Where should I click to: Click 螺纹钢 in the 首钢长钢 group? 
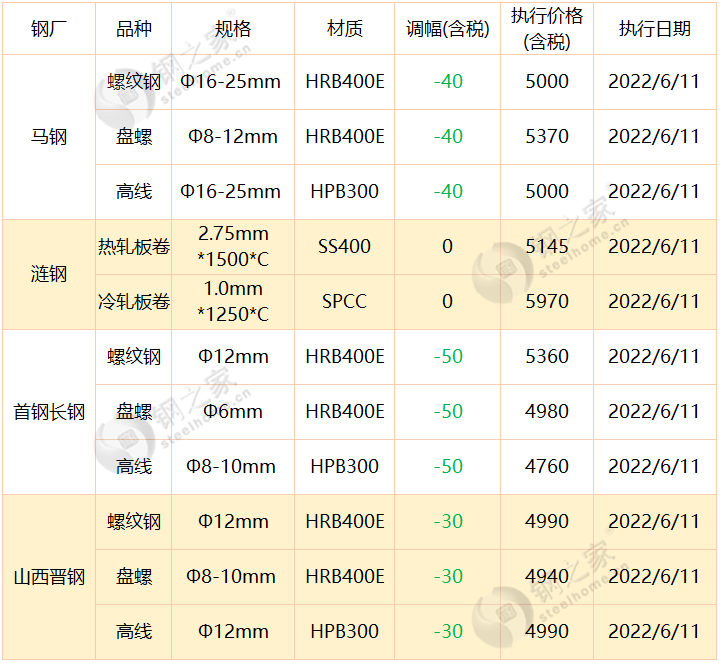[133, 357]
